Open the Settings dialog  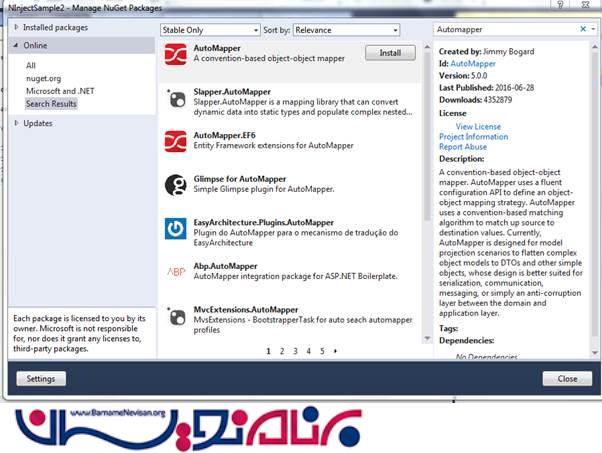tap(41, 379)
